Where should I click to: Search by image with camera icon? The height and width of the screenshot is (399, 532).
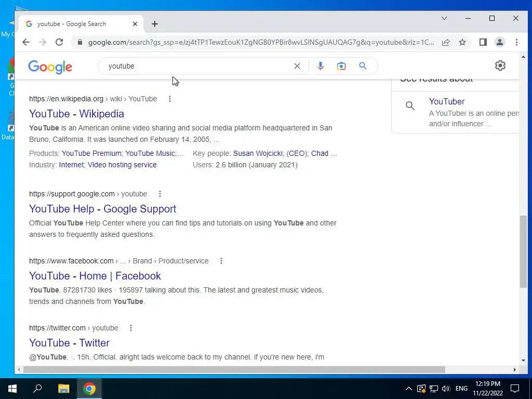(x=341, y=66)
